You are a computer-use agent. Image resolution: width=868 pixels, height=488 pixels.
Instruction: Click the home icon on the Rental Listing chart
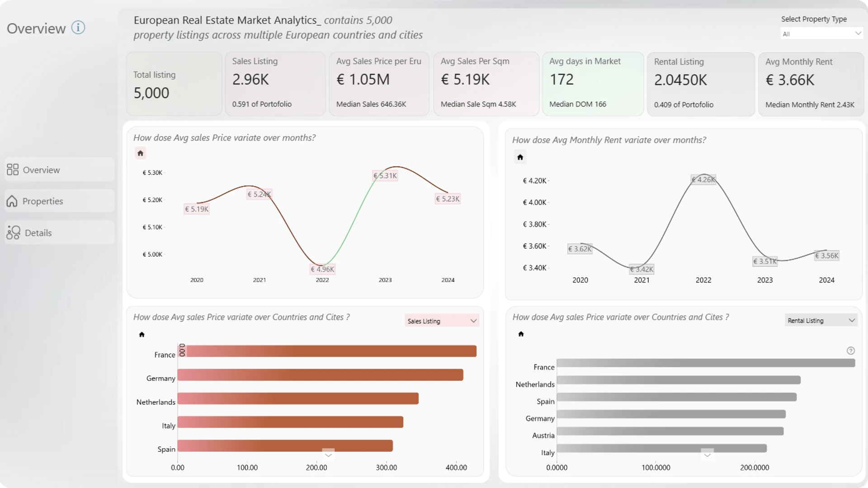point(521,334)
